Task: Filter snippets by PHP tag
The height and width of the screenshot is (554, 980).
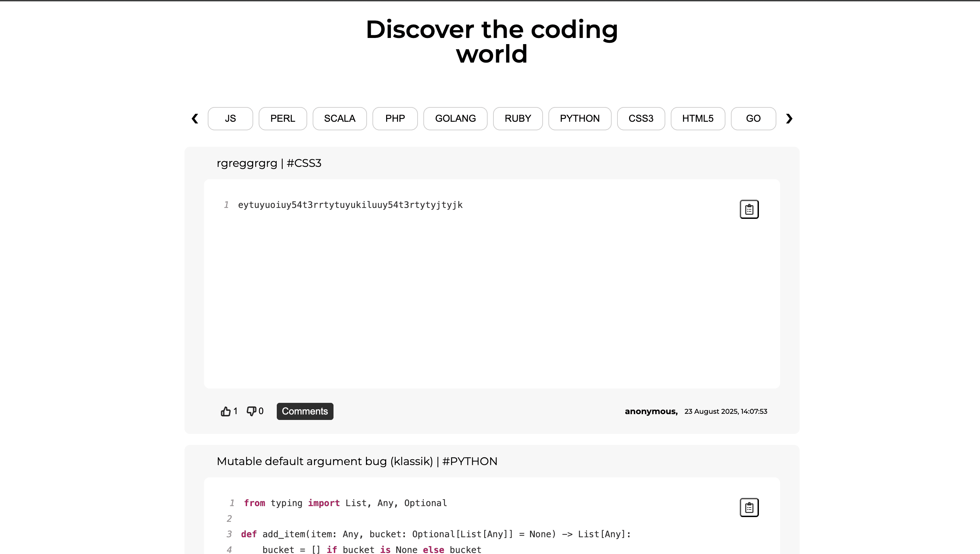Action: pyautogui.click(x=395, y=118)
